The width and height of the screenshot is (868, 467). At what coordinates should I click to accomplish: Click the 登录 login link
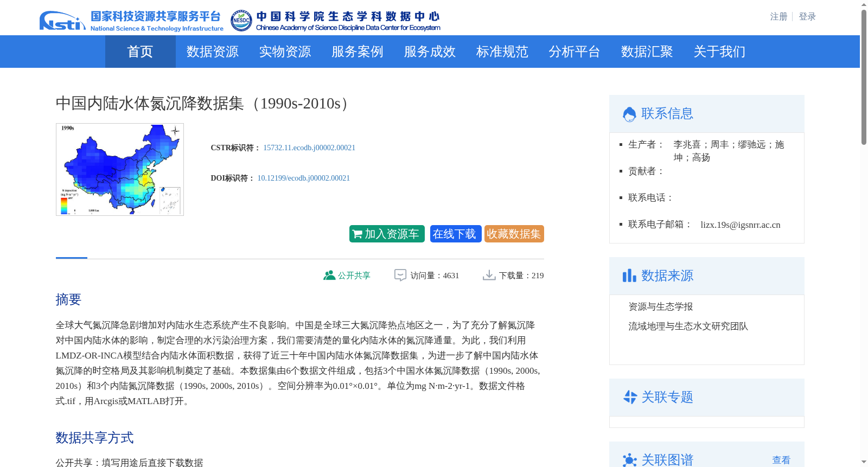pos(807,17)
